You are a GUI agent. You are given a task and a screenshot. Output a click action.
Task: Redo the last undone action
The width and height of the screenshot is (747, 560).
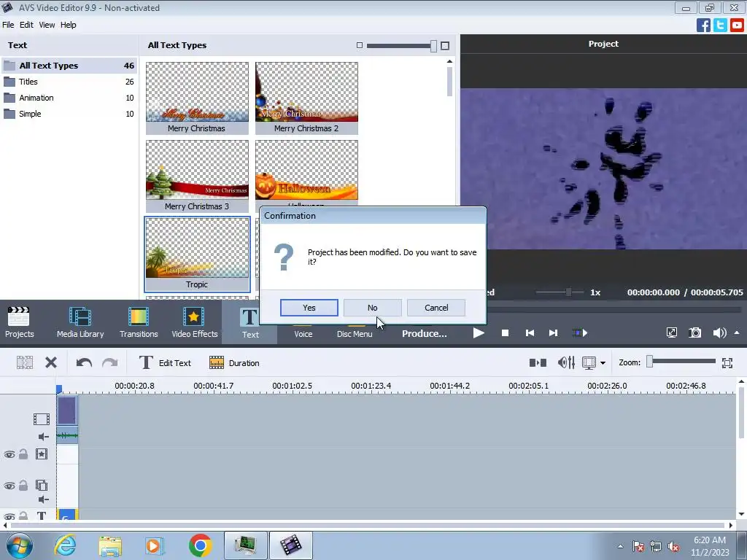(x=110, y=363)
